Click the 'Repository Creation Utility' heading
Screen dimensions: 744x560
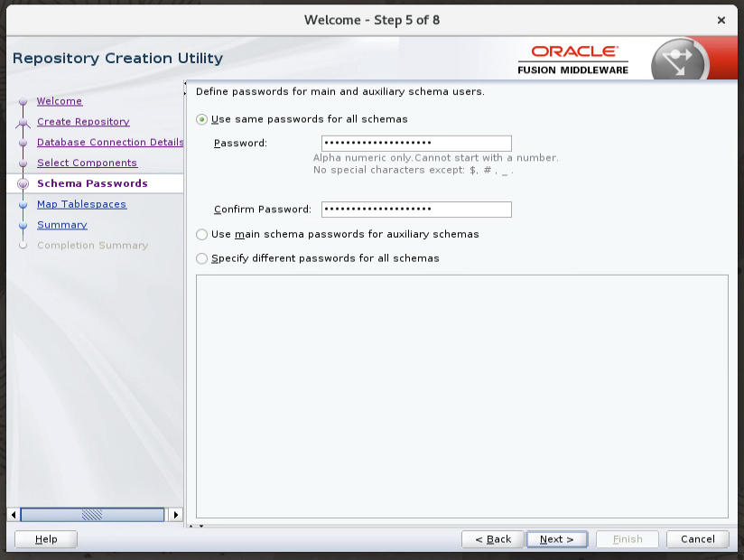point(117,59)
